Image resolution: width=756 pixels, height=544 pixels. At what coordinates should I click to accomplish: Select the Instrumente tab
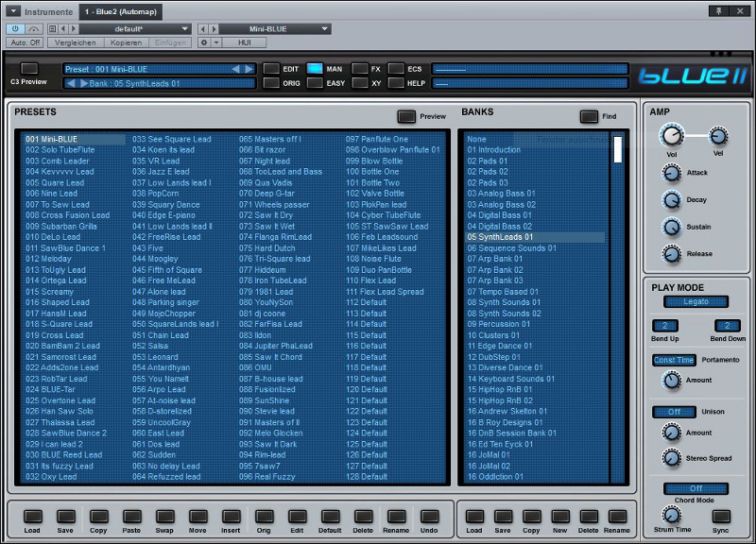coord(48,11)
